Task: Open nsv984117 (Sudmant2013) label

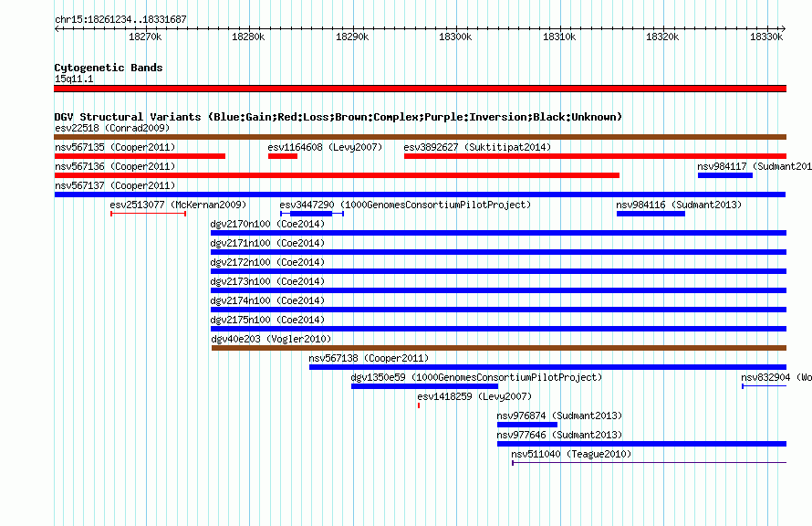Action: tap(755, 166)
